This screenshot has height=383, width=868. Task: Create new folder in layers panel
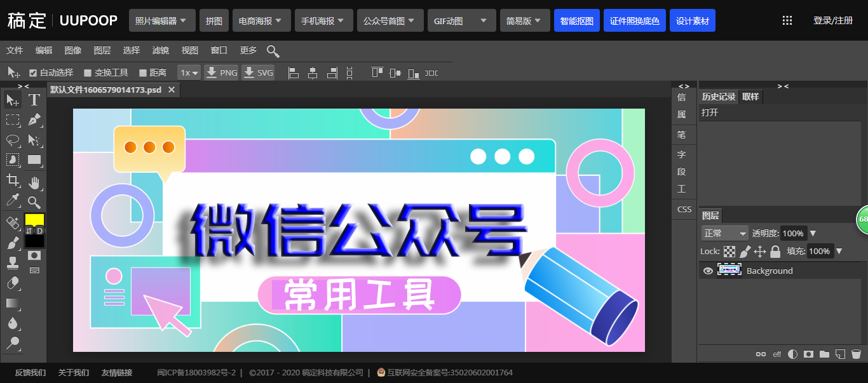point(824,354)
